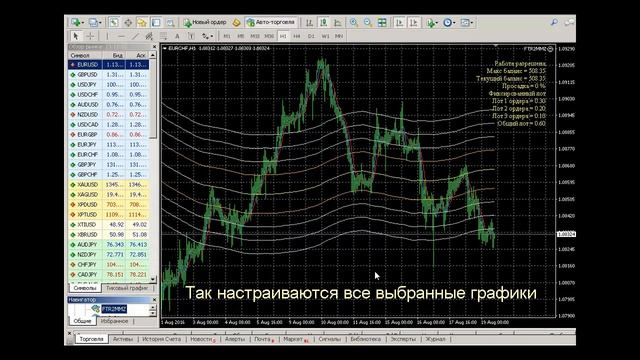This screenshot has height=360, width=640.
Task: Select EURUSD row in Market Watch
Action: pos(109,64)
